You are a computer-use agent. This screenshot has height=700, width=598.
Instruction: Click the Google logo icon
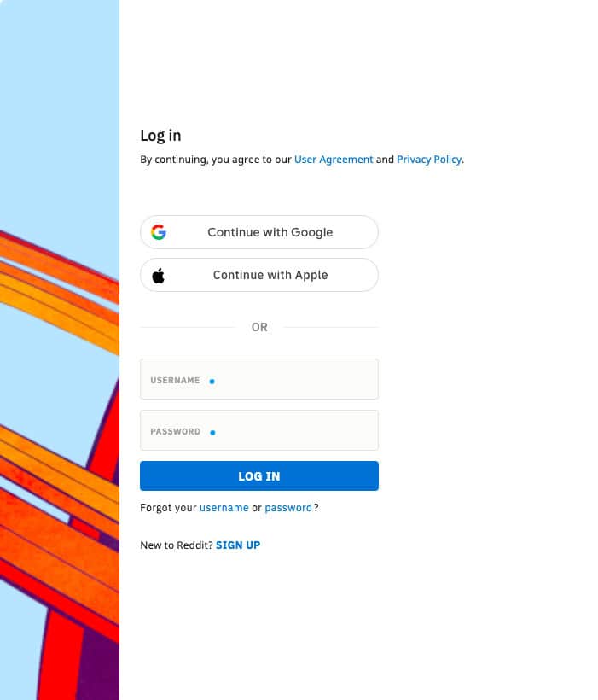[x=159, y=232]
